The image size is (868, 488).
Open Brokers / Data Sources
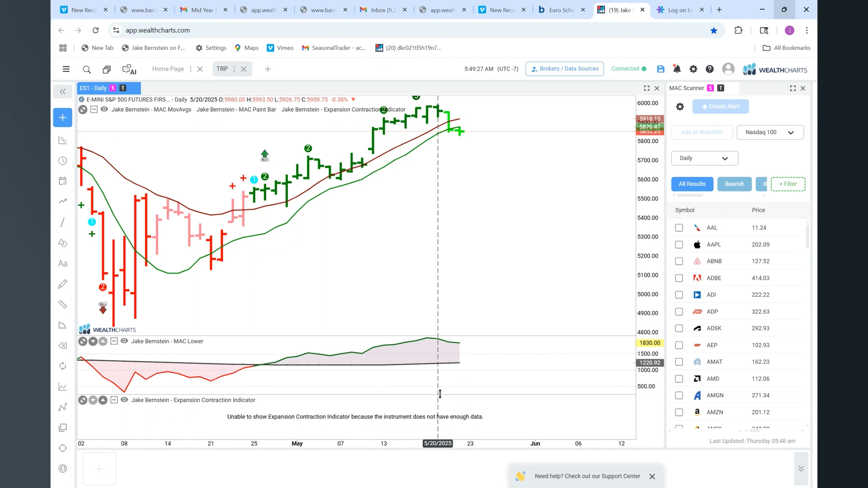(565, 69)
